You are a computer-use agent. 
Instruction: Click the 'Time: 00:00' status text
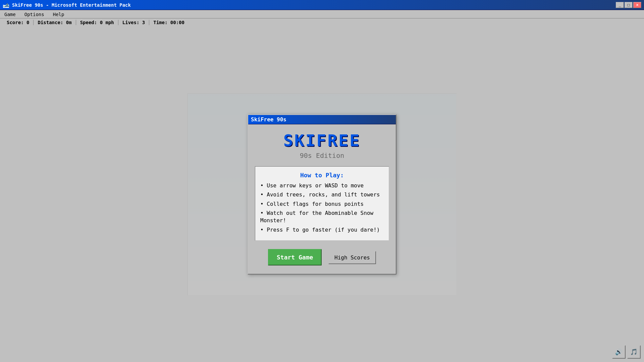point(169,22)
